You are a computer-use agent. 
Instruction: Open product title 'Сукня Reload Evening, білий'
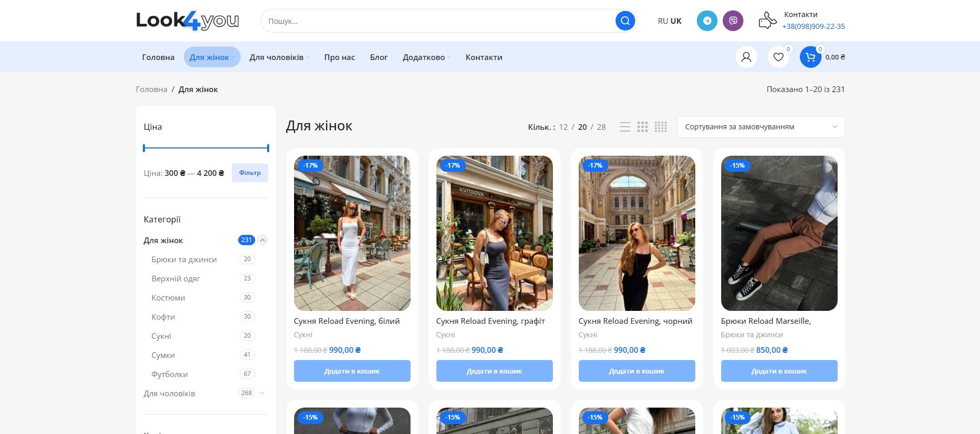tap(347, 321)
